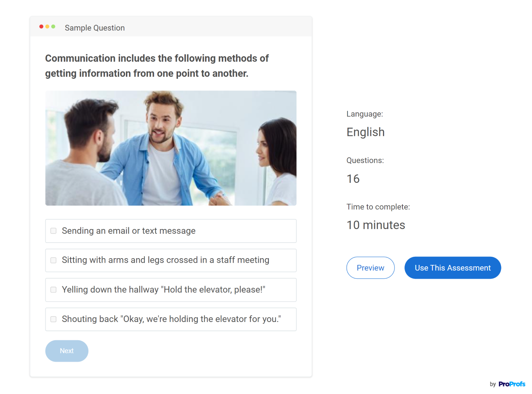Open the ProProfs logo link
Image resolution: width=532 pixels, height=394 pixels.
click(511, 384)
